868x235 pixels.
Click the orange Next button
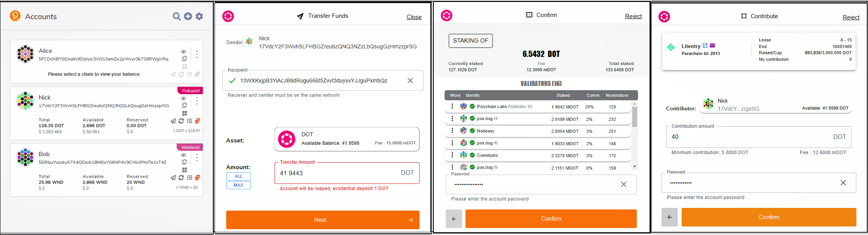[323, 220]
